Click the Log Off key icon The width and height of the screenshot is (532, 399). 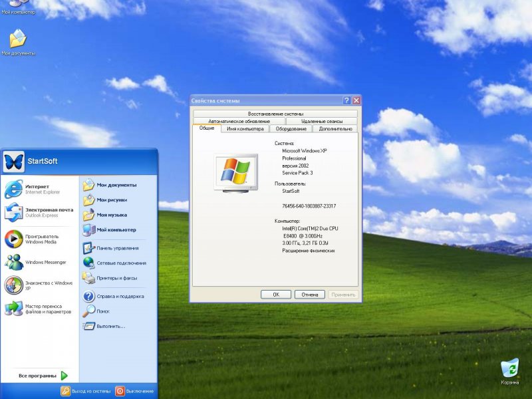(65, 391)
